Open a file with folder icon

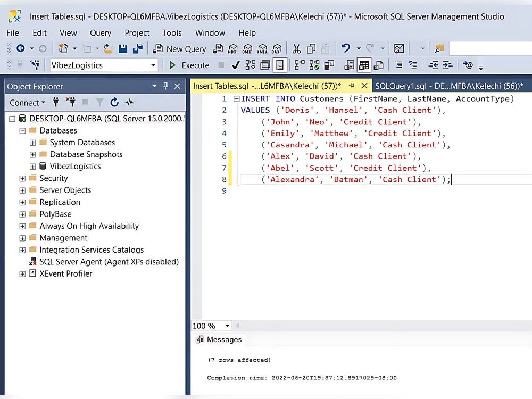108,48
